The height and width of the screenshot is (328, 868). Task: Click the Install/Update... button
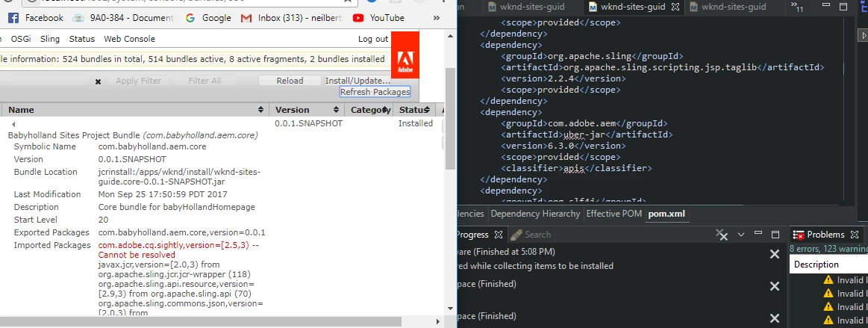tap(357, 81)
